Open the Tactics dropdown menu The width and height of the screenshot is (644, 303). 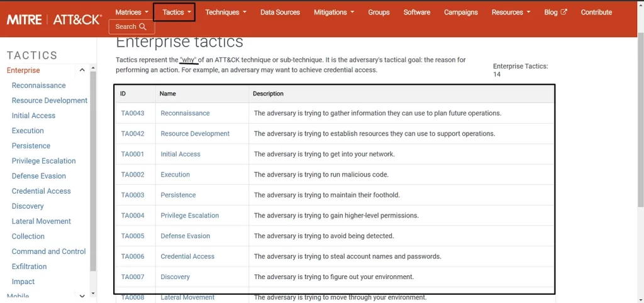177,13
